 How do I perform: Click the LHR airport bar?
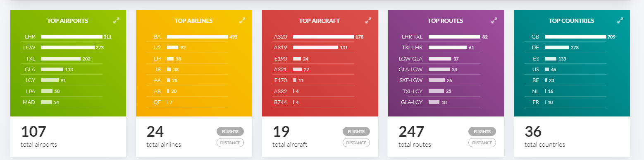click(72, 37)
